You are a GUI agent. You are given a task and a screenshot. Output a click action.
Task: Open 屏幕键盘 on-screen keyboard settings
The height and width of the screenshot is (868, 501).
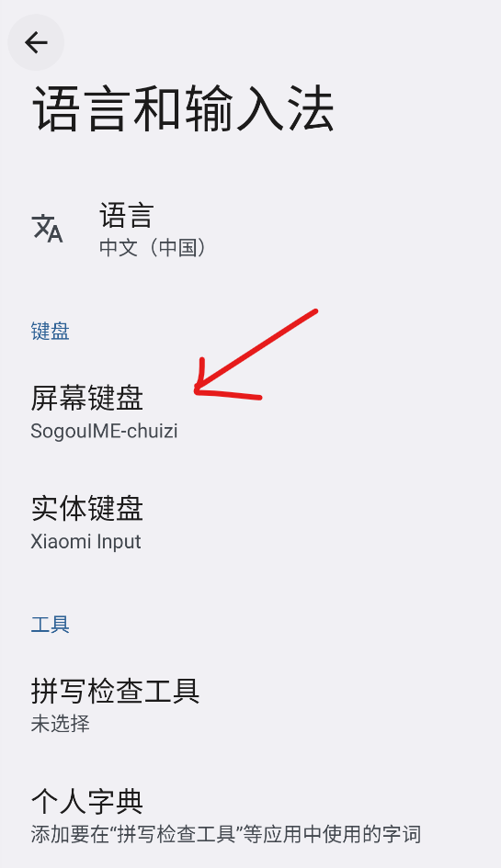[250, 412]
